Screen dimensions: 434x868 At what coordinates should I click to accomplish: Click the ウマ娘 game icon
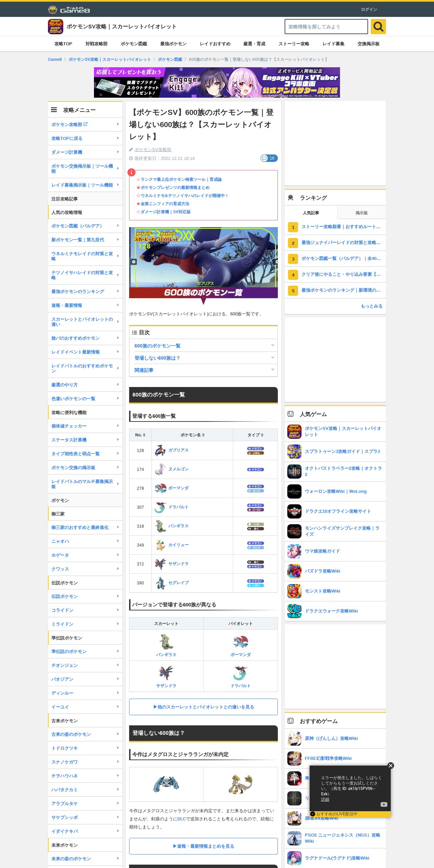coord(294,551)
